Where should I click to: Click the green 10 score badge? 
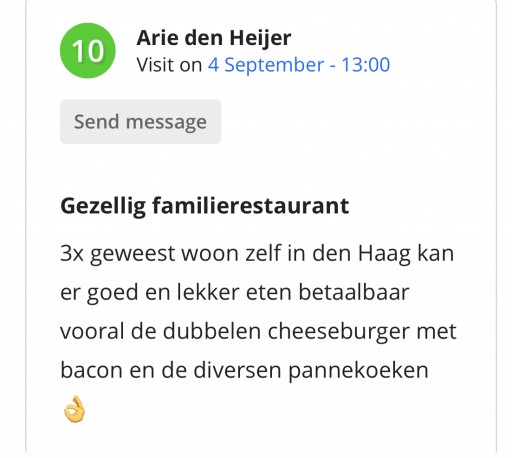pos(88,51)
